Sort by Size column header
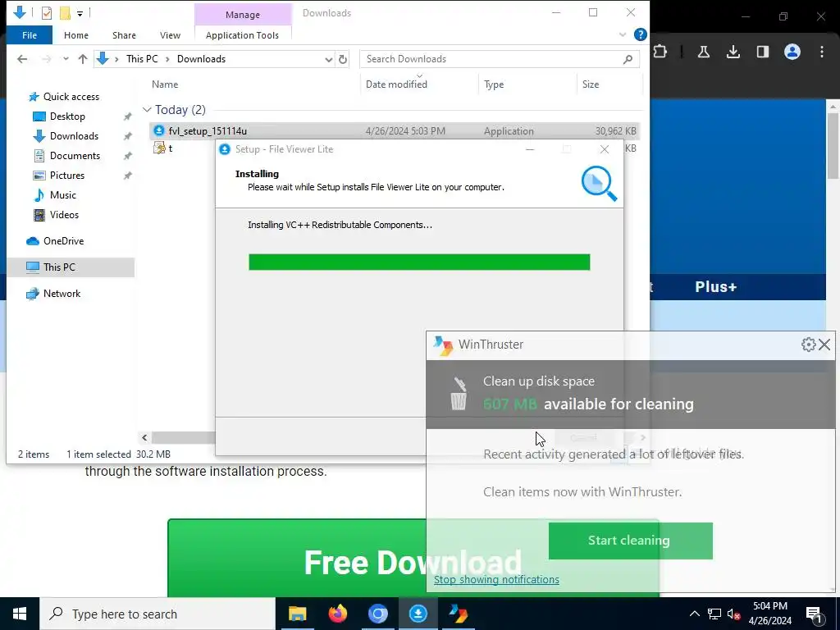Image resolution: width=840 pixels, height=630 pixels. tap(591, 84)
